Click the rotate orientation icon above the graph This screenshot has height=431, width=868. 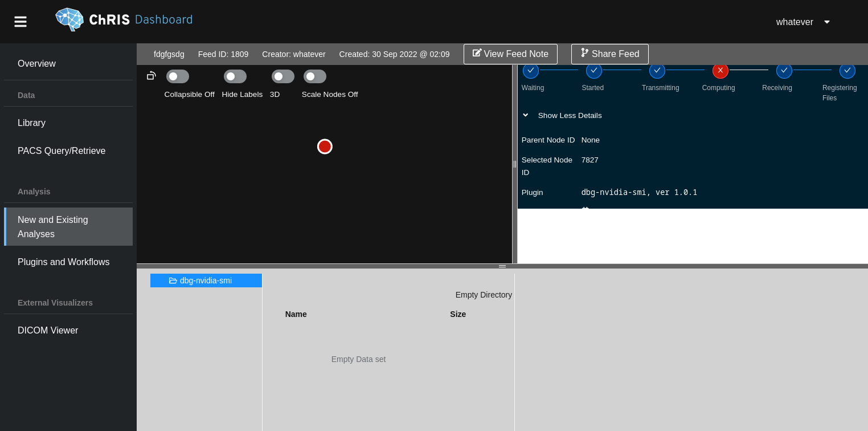click(151, 75)
